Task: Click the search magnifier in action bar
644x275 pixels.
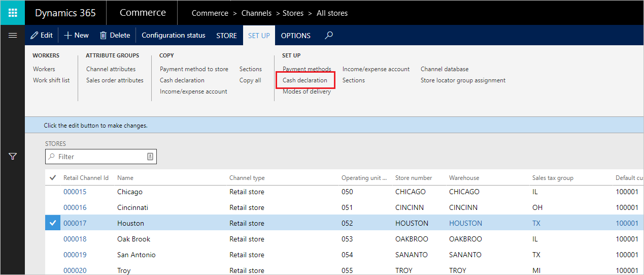Action: 329,35
